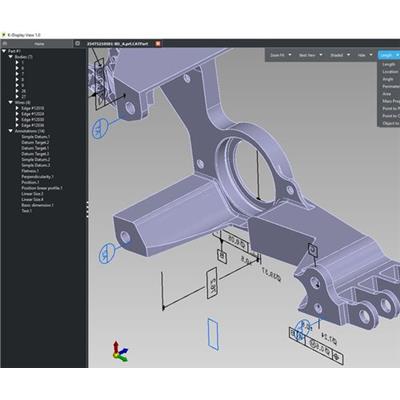Image resolution: width=400 pixels, height=400 pixels.
Task: Select Position linear profile.1 annotation
Action: coord(42,188)
